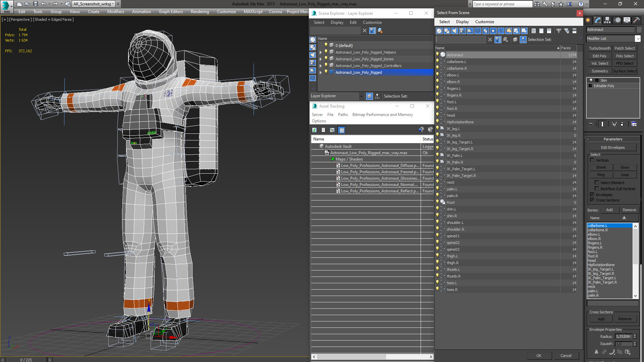
Task: Expand Editable Poly sub-objects
Action: click(590, 86)
